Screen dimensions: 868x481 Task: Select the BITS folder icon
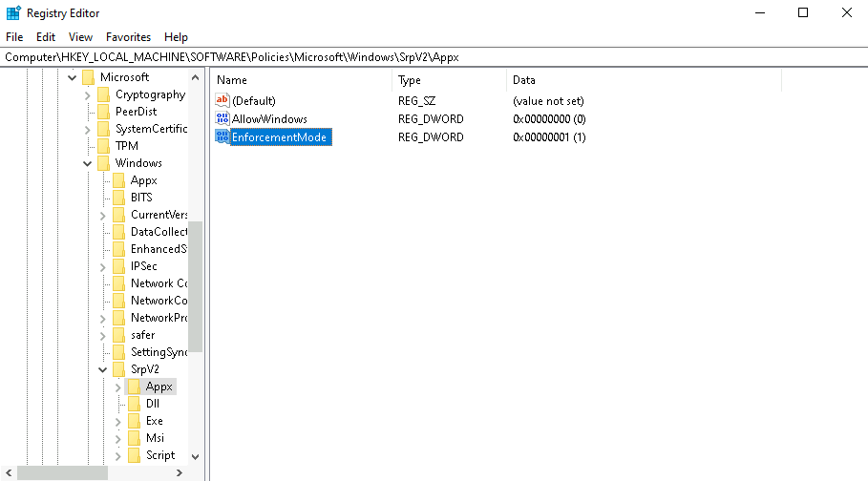coord(119,198)
